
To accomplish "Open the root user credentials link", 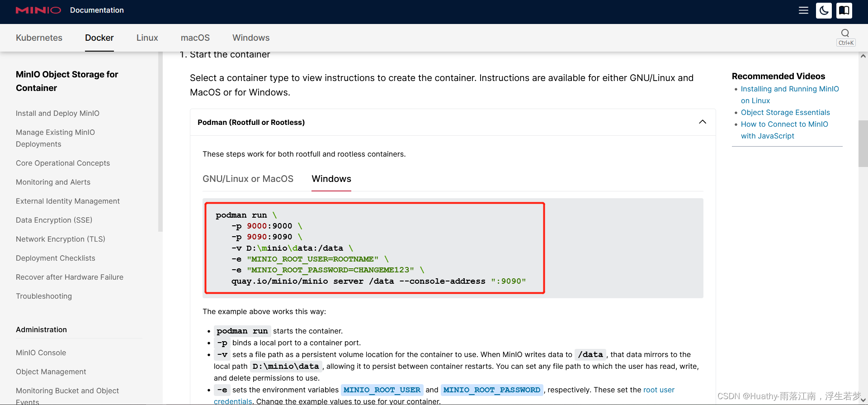I will tap(659, 390).
